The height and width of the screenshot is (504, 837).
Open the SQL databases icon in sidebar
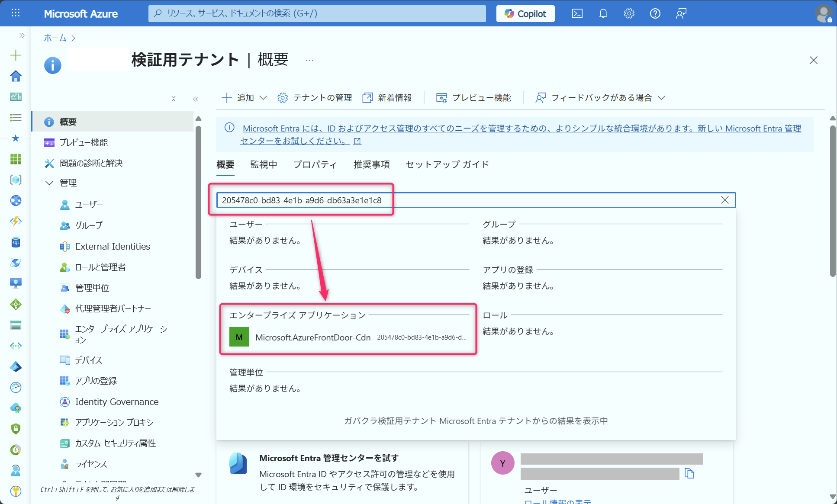(x=16, y=242)
